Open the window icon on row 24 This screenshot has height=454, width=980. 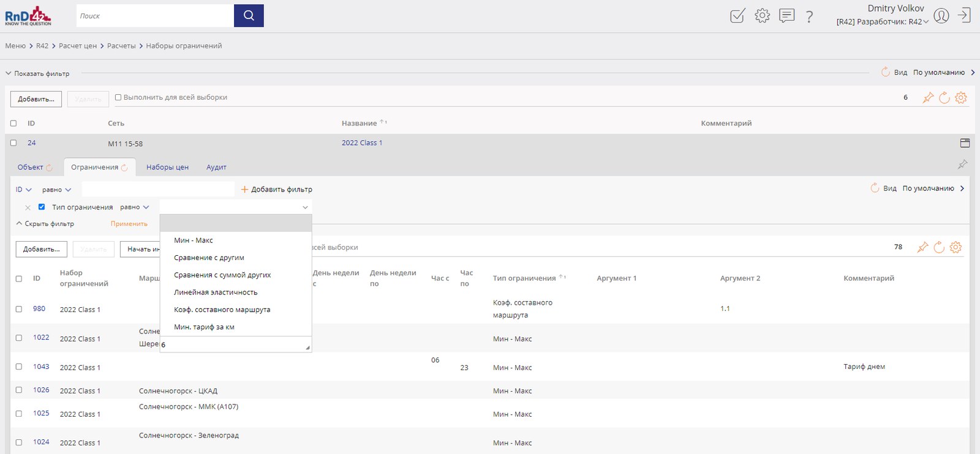(x=965, y=143)
